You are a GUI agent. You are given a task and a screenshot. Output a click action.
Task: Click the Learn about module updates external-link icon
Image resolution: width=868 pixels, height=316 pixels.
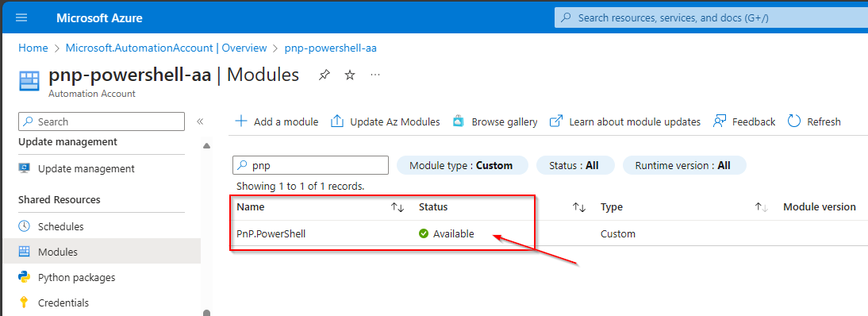(x=555, y=121)
